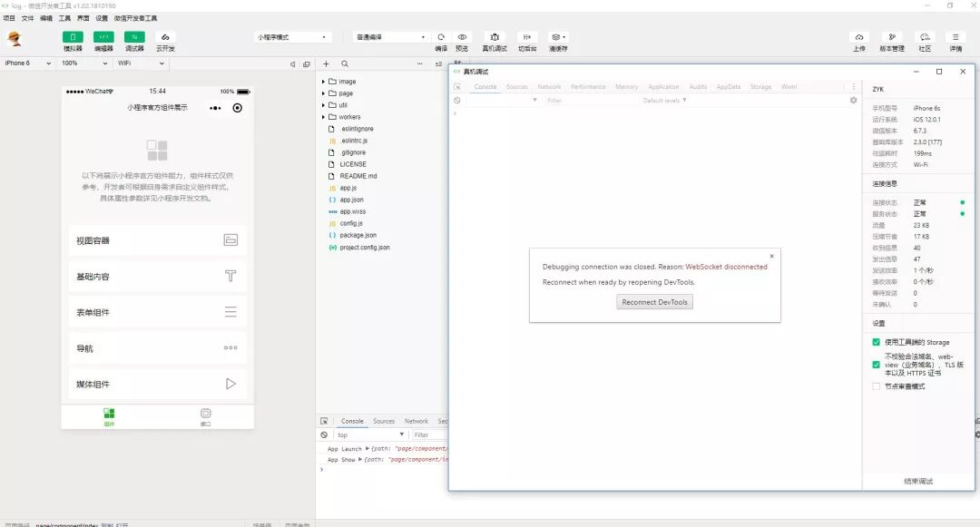Select the 接口 tab in simulator
The image size is (980, 527).
[206, 416]
